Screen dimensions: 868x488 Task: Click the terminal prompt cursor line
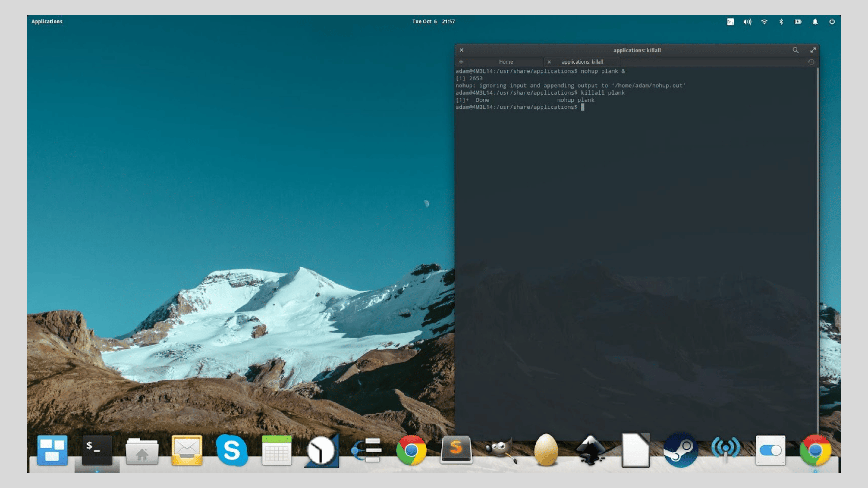(520, 107)
